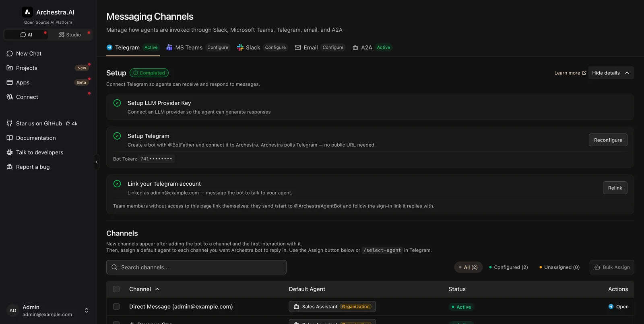Click the /select-agent code snippet
Viewport: 644px width, 324px height.
pos(382,250)
